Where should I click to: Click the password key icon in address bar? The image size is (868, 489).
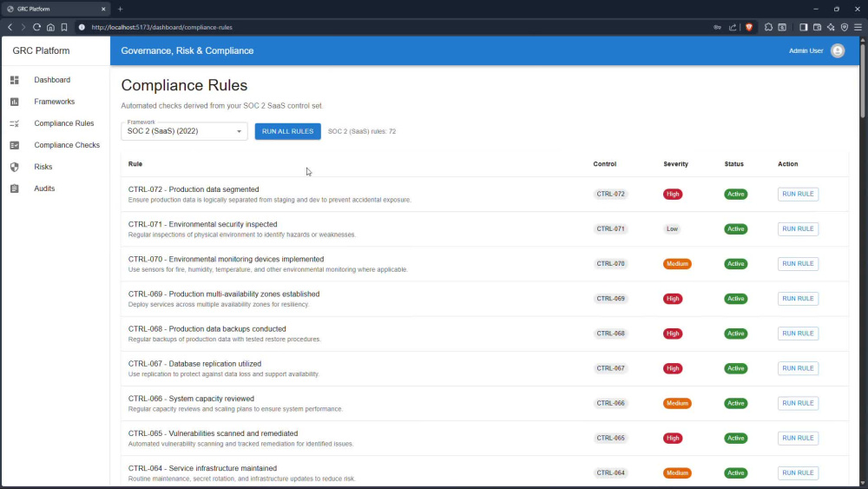point(718,27)
